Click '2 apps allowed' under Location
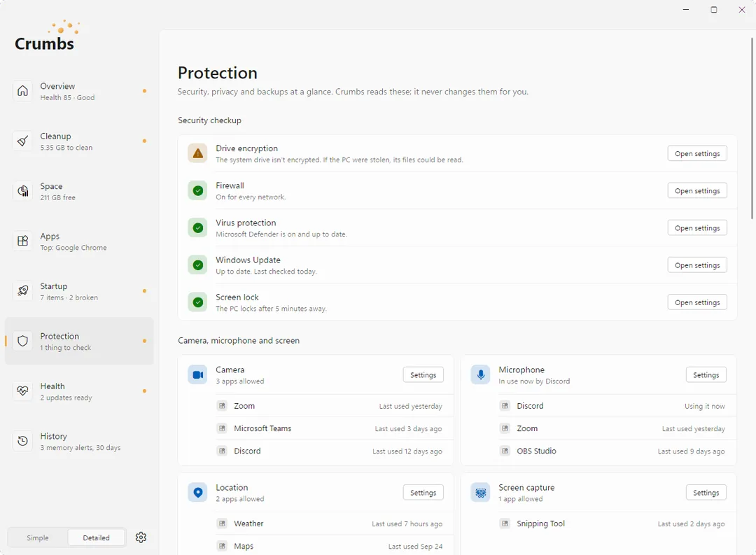 240,498
